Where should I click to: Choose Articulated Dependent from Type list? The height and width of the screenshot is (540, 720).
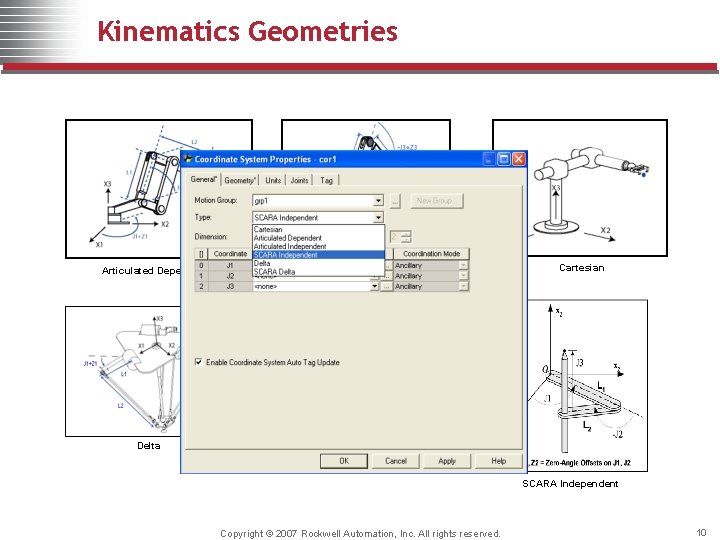(x=318, y=238)
